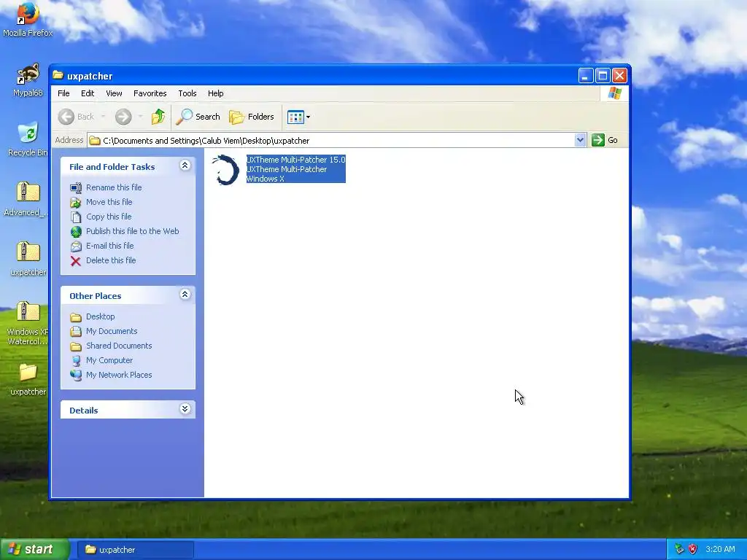Image resolution: width=747 pixels, height=560 pixels.
Task: Open the Help menu
Action: coord(215,93)
